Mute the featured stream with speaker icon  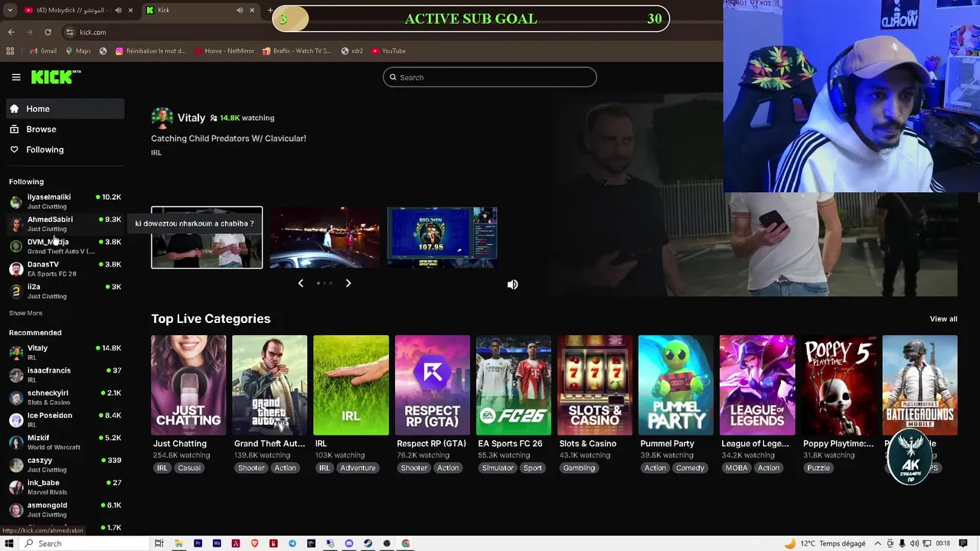(x=512, y=284)
